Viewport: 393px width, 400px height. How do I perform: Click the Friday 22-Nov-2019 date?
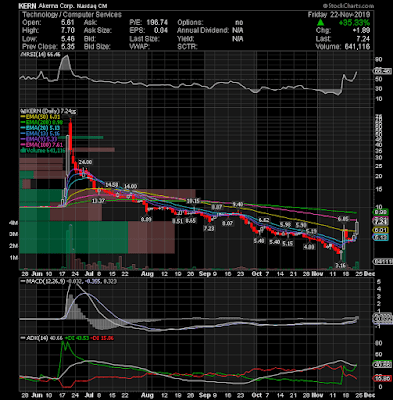click(x=339, y=15)
